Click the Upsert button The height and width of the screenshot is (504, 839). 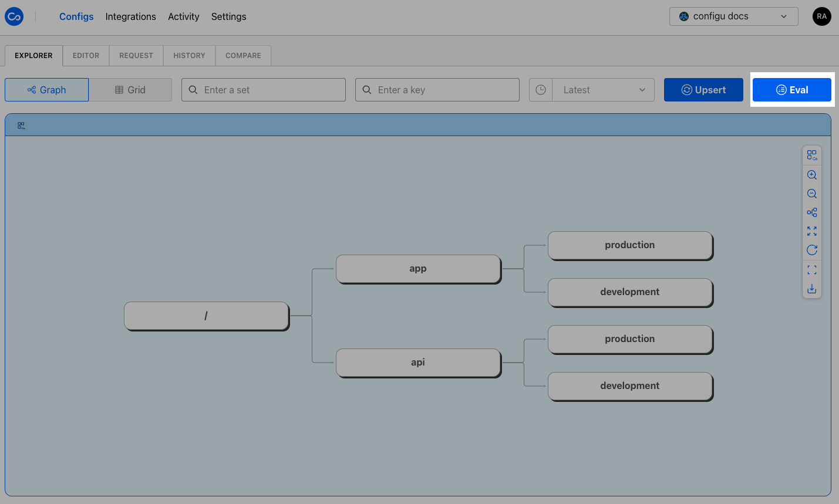(703, 90)
